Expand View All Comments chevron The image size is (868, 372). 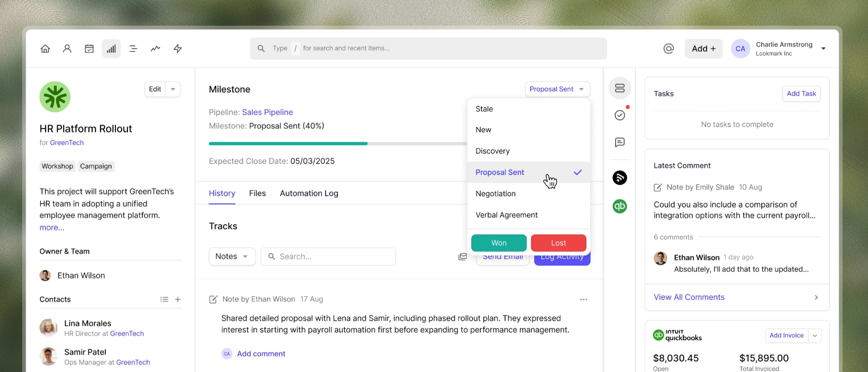point(816,297)
